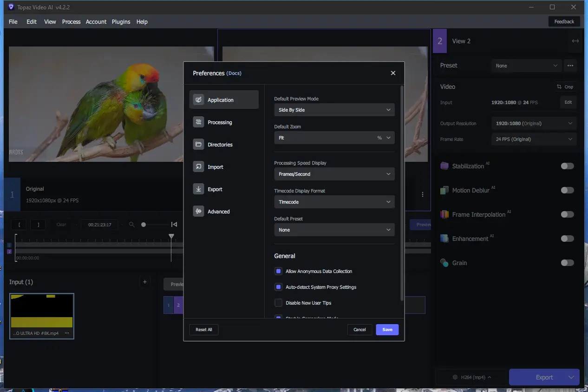This screenshot has width=588, height=392.
Task: Click the view swap arrows icon
Action: (575, 41)
